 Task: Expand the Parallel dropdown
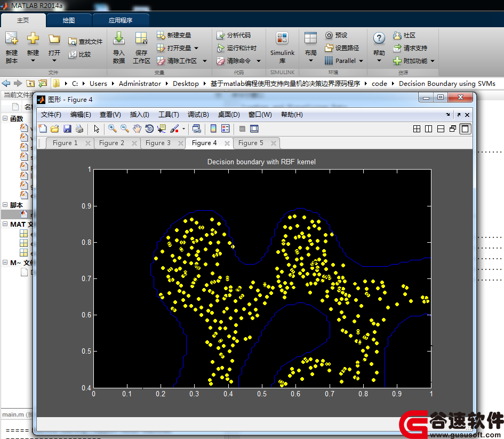tap(361, 61)
